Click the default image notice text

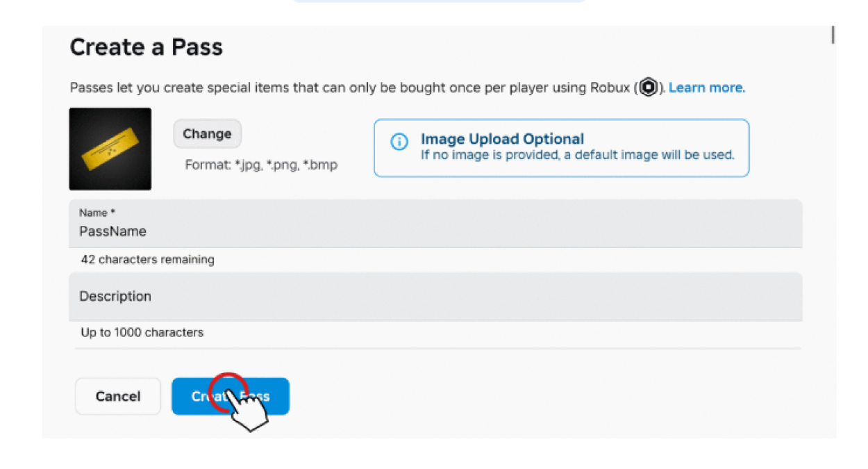click(x=577, y=155)
